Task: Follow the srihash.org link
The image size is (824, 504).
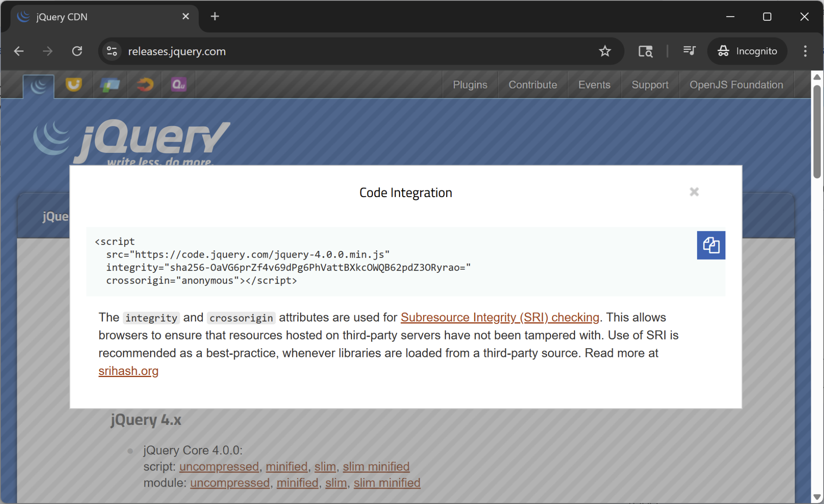Action: [x=128, y=371]
